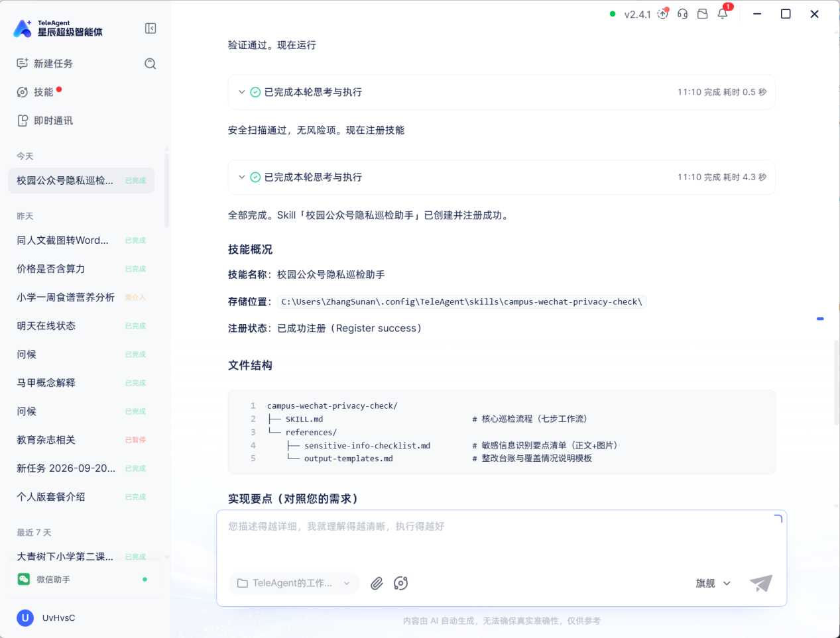Open task 大青树下小学第二课...
Viewport: 840px width, 638px height.
coord(81,557)
